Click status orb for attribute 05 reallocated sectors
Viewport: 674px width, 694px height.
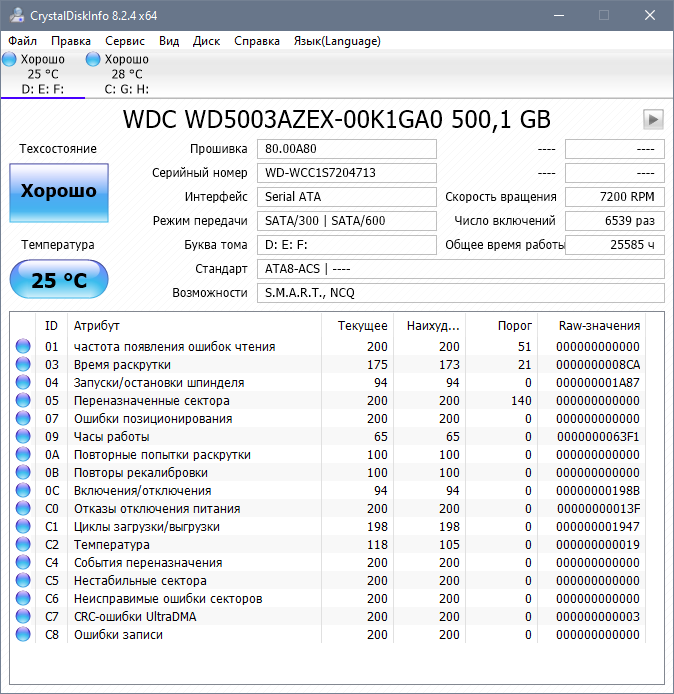[x=23, y=401]
